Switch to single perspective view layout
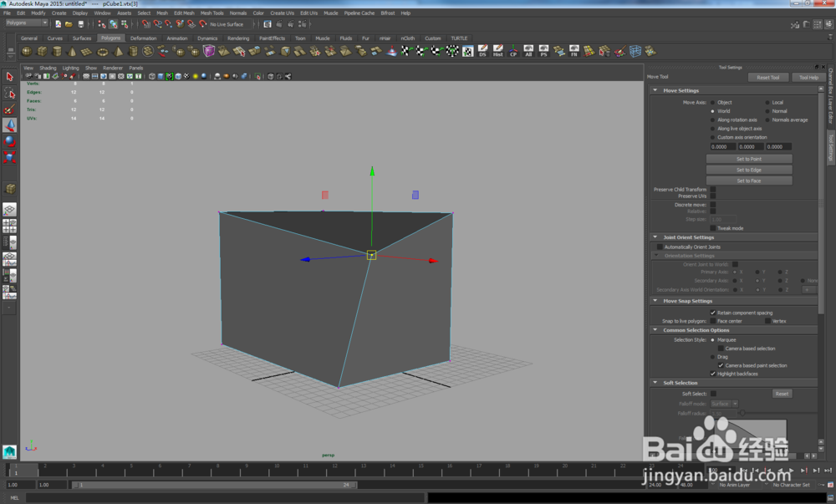 click(x=9, y=210)
